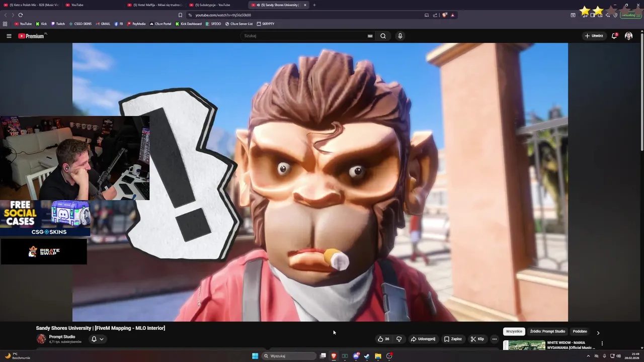Image resolution: width=644 pixels, height=362 pixels.
Task: Click the Zapisz save button
Action: pyautogui.click(x=453, y=339)
